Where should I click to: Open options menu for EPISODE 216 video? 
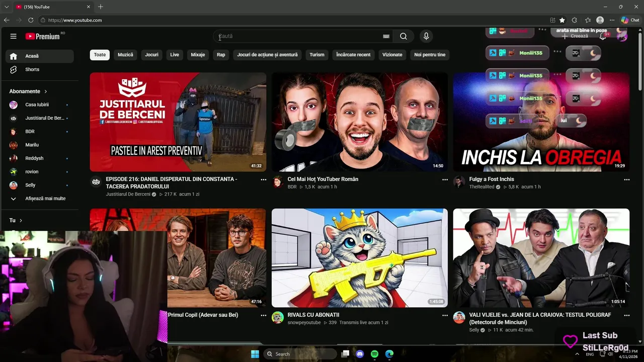point(263,179)
